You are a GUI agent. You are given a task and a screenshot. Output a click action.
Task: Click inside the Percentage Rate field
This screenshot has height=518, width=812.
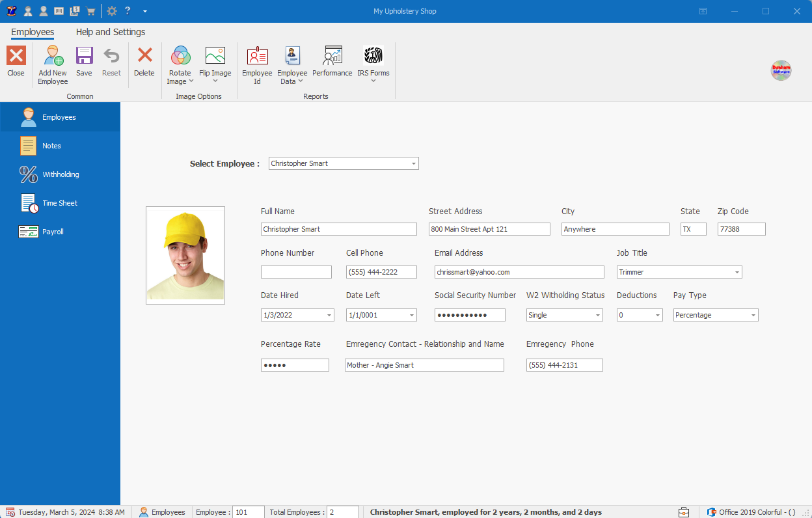294,365
